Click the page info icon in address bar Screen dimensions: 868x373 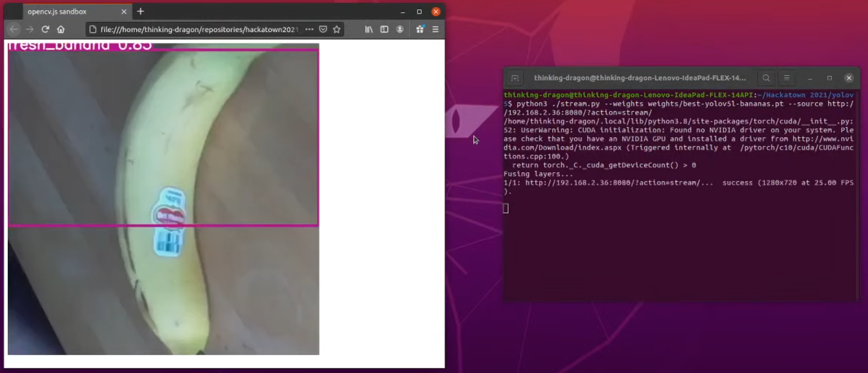click(x=93, y=29)
